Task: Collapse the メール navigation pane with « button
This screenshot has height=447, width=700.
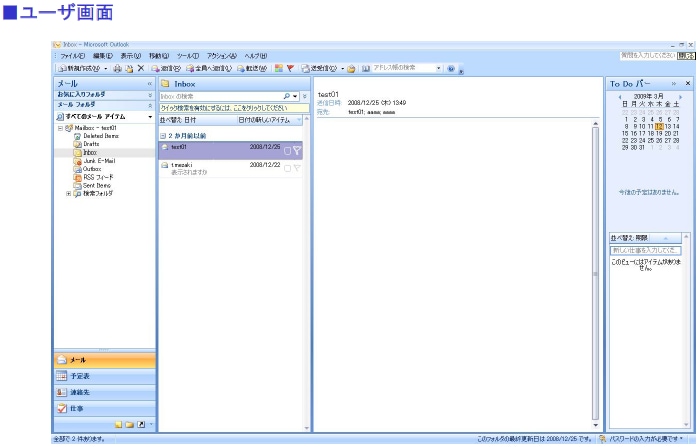Action: tap(150, 84)
